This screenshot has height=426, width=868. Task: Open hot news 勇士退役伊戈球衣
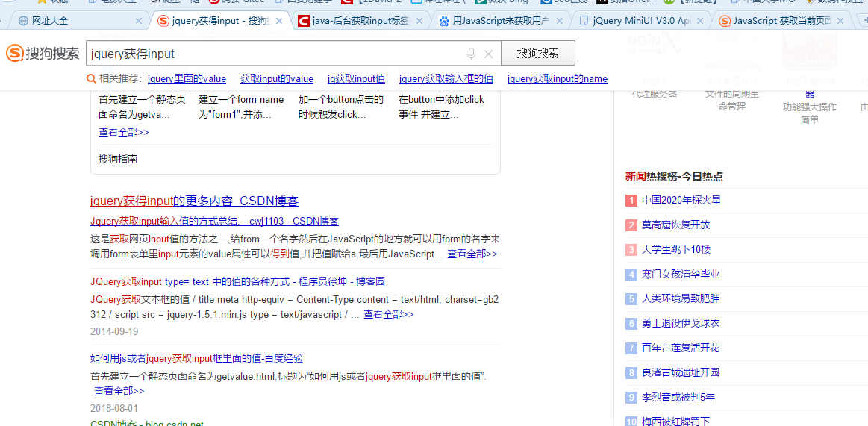coord(681,323)
